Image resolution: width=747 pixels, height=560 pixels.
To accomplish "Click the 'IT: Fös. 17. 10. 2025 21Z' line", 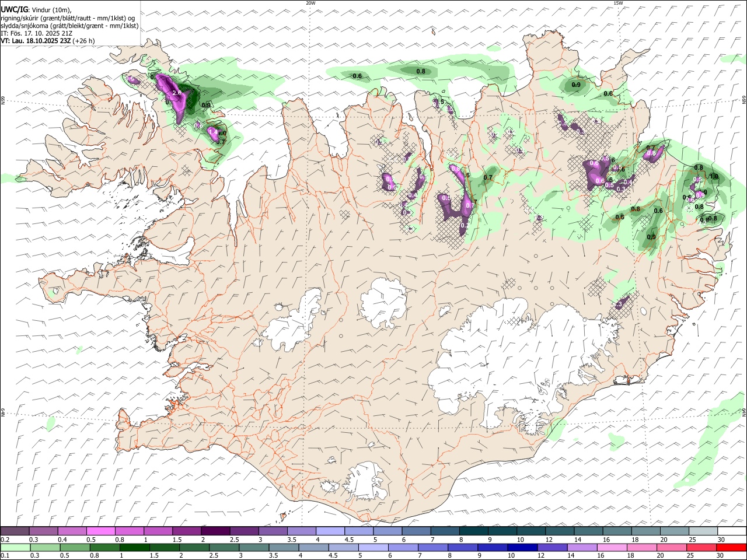I will tap(36, 33).
